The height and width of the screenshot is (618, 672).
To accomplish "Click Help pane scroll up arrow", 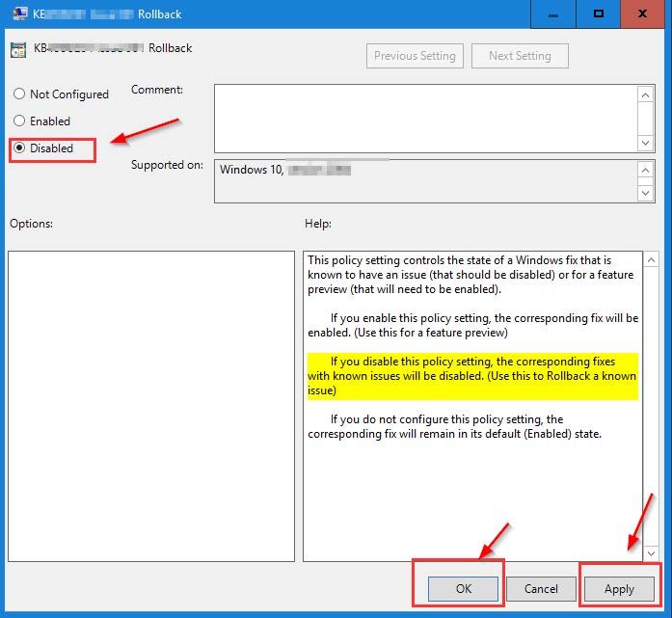I will (651, 259).
